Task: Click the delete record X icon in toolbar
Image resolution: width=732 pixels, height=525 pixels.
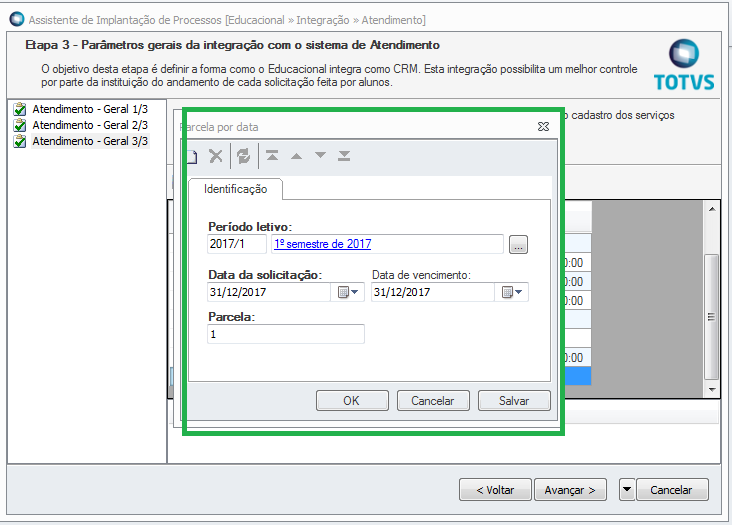Action: [216, 156]
